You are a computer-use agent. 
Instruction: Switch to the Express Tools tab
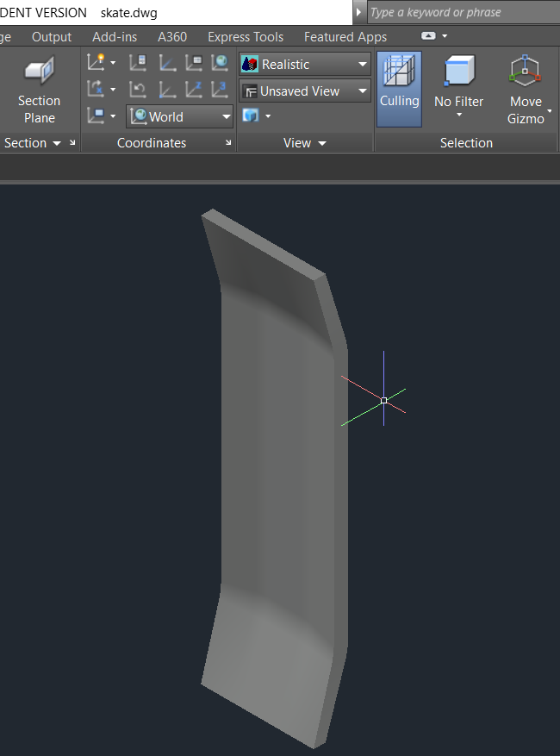point(246,37)
